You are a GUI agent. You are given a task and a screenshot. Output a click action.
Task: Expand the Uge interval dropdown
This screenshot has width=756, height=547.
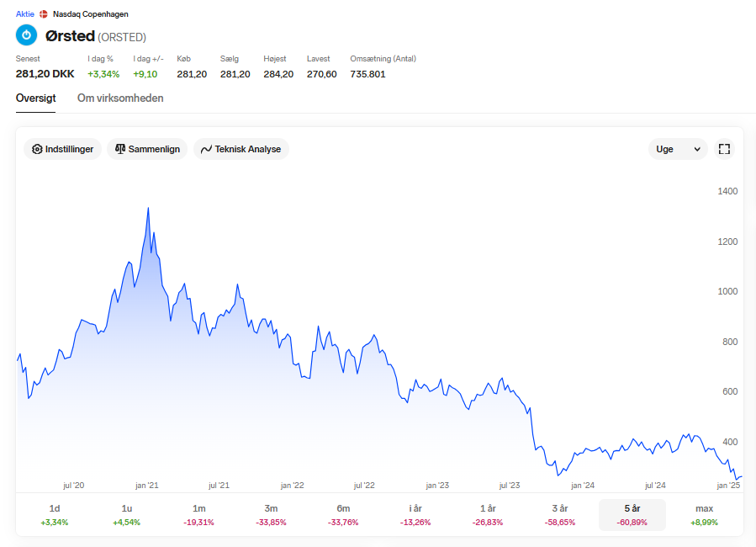pos(678,149)
